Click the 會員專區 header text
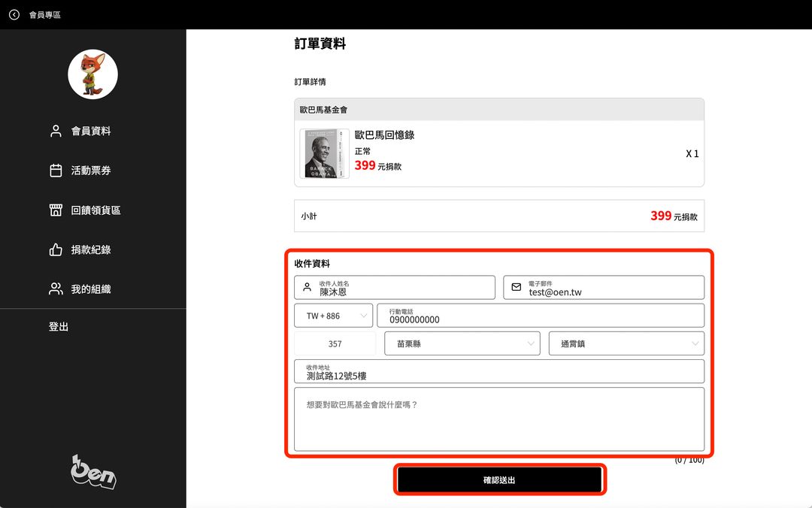The image size is (812, 508). (44, 14)
